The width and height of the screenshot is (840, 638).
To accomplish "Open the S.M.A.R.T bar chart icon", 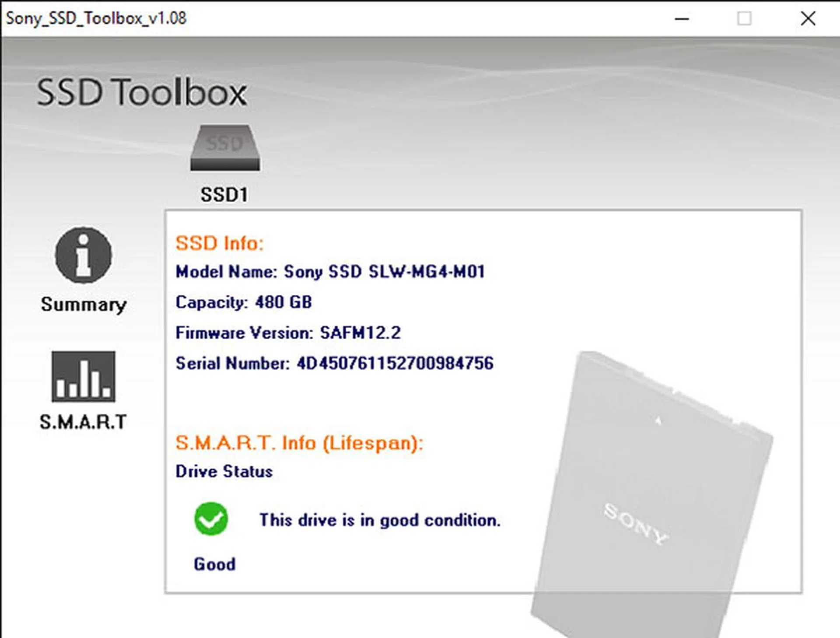I will point(83,377).
